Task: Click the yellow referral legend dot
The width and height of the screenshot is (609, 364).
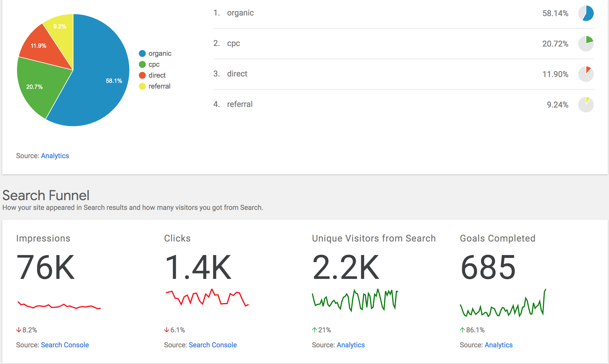Action: click(x=142, y=86)
